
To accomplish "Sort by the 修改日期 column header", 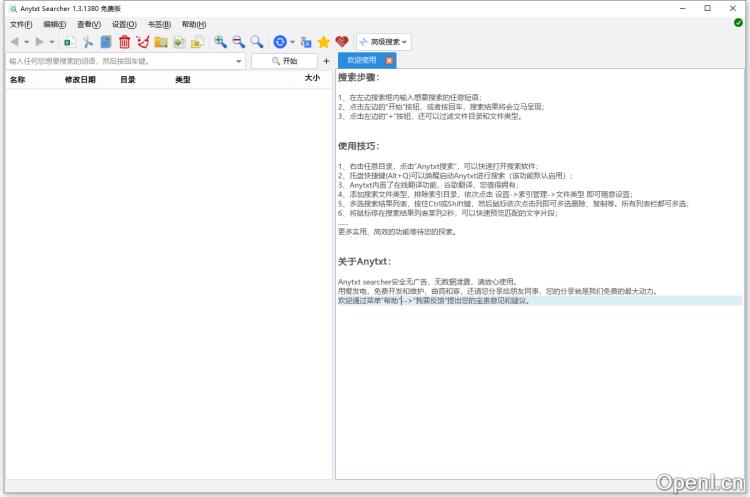I will pyautogui.click(x=80, y=80).
